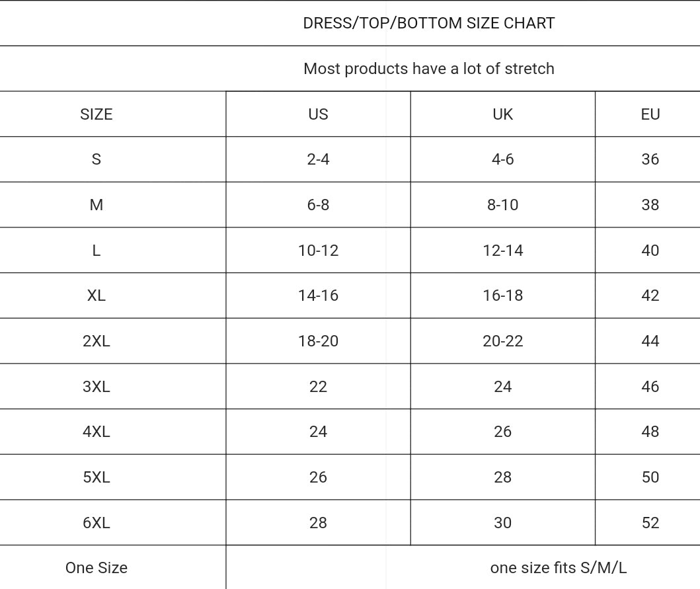Select the SIZE column header

(97, 114)
